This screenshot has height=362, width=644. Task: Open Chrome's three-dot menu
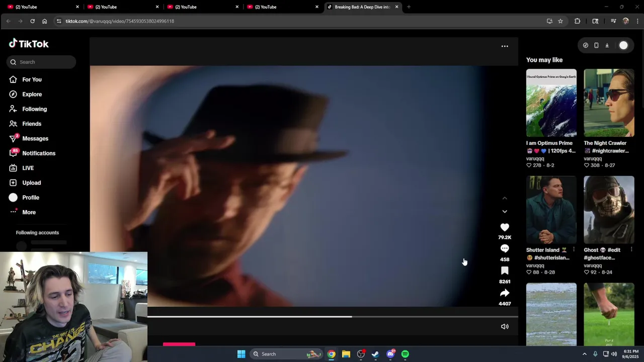pos(637,21)
